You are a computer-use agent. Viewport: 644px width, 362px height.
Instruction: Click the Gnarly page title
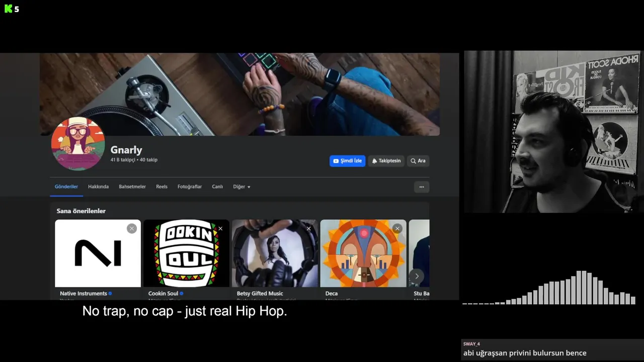(x=126, y=150)
